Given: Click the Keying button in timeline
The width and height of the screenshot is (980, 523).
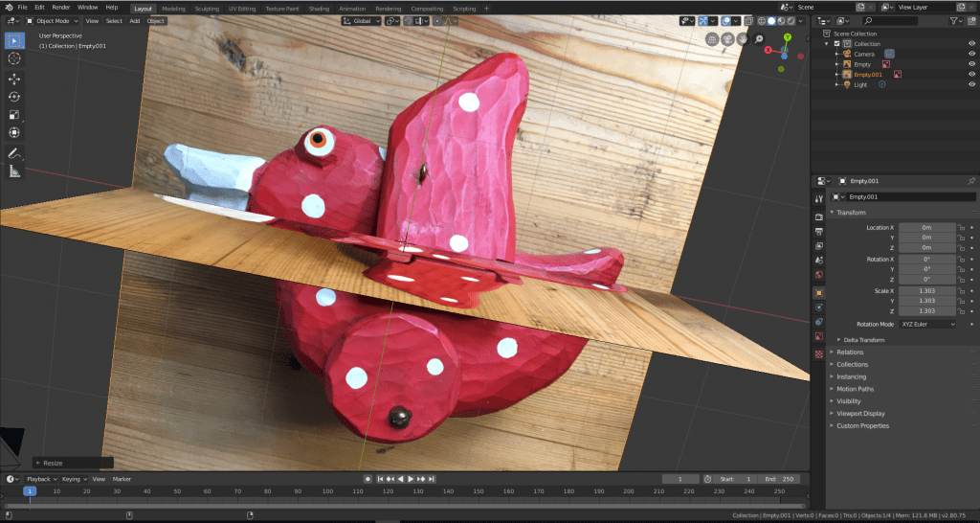Looking at the screenshot, I should (x=73, y=479).
